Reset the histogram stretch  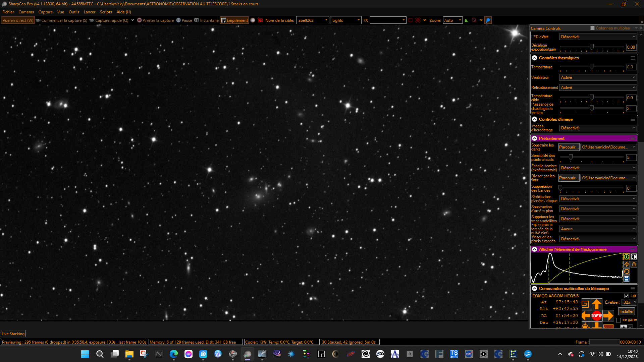[626, 272]
